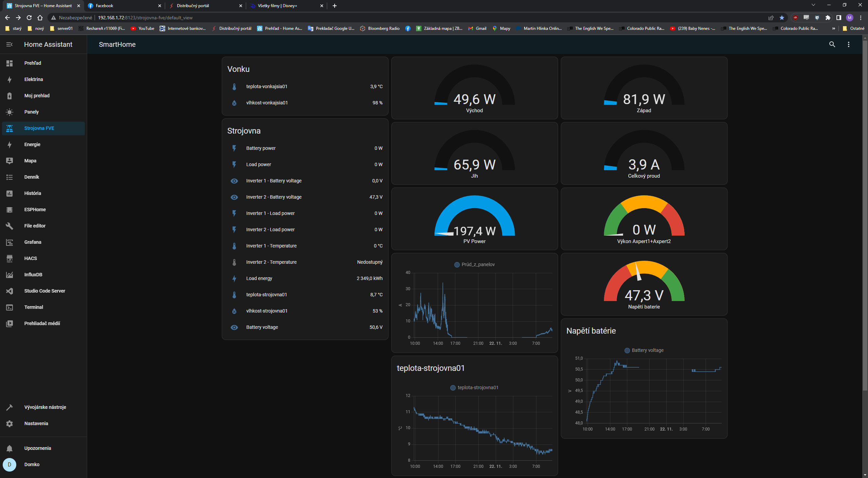Click the teplota-vonkajsia01 thermometer icon
Viewport: 868px width, 478px height.
(x=234, y=86)
